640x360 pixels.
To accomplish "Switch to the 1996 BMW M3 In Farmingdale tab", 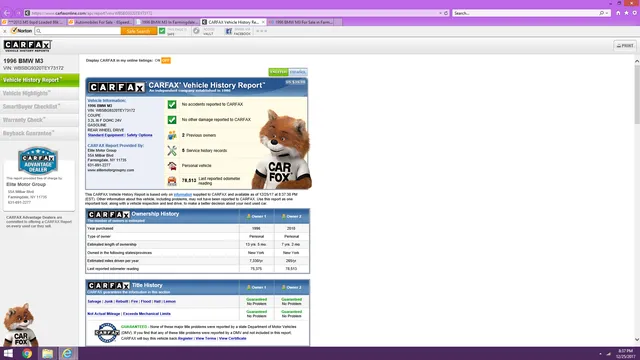I will pyautogui.click(x=167, y=22).
